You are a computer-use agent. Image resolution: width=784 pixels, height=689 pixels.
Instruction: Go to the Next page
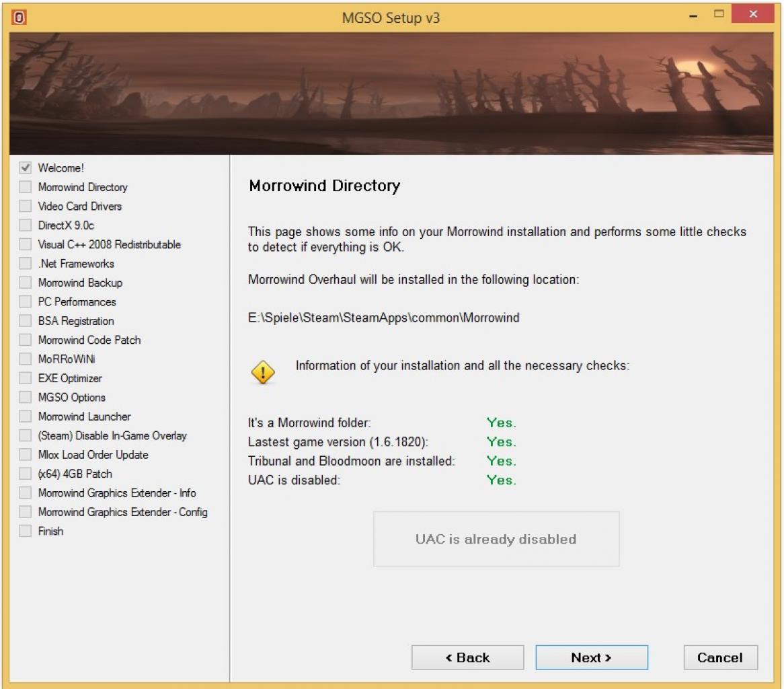[592, 657]
